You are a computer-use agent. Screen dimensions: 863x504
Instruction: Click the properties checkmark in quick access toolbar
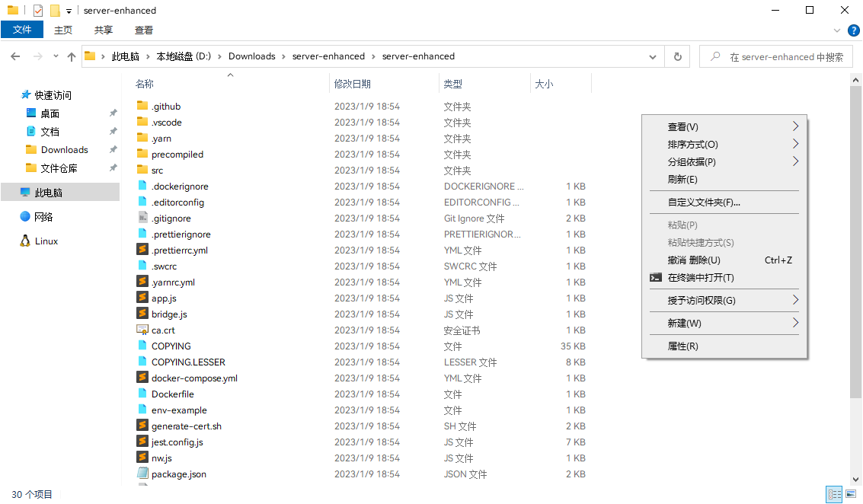click(x=38, y=11)
